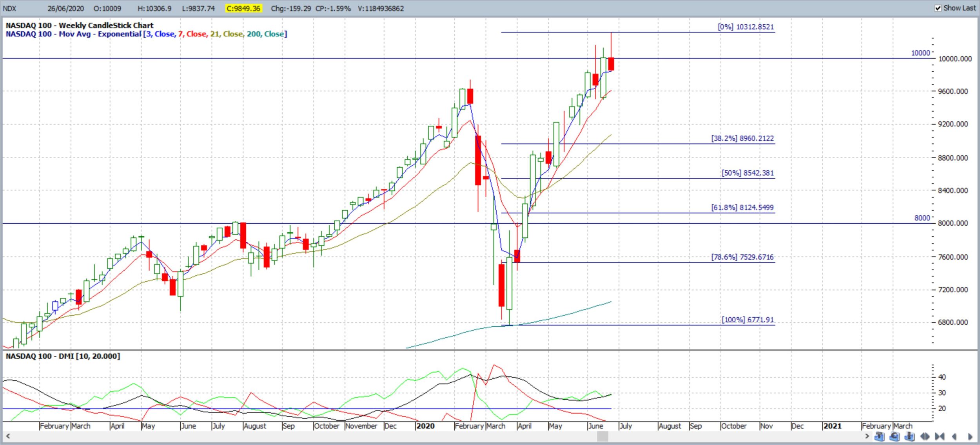This screenshot has width=980, height=445.
Task: Click the horizontal scrollbar thumb
Action: (603, 436)
